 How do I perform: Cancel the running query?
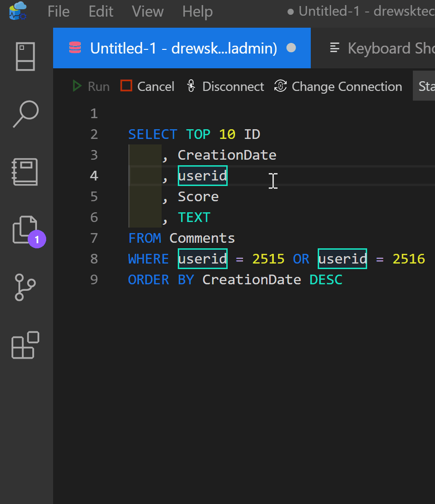point(147,86)
